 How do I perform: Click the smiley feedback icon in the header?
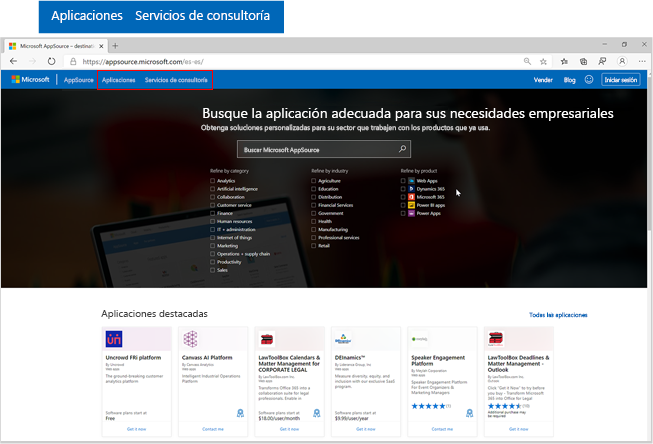(x=589, y=80)
